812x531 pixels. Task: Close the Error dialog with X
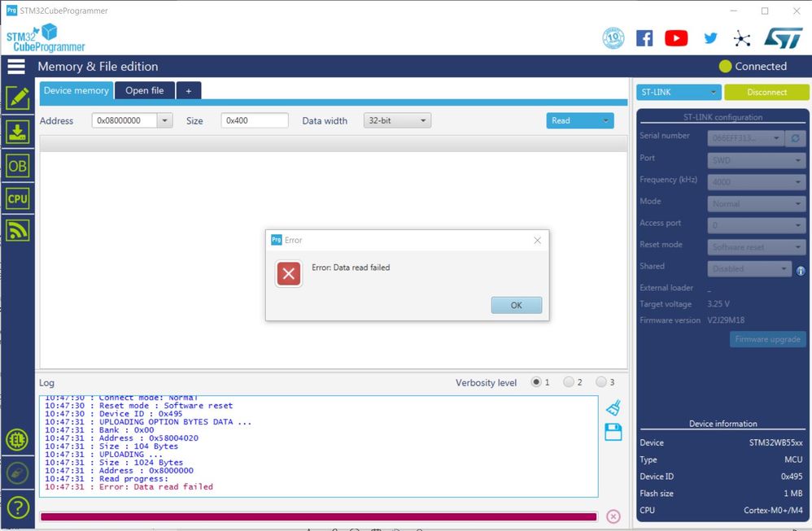pyautogui.click(x=538, y=240)
